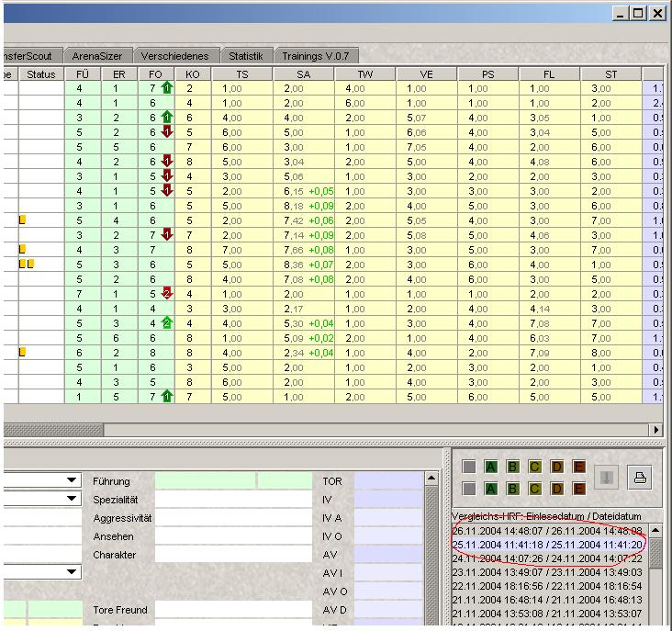Click the Tore Freund value field
Screen dimensions: 672x631
click(x=233, y=610)
